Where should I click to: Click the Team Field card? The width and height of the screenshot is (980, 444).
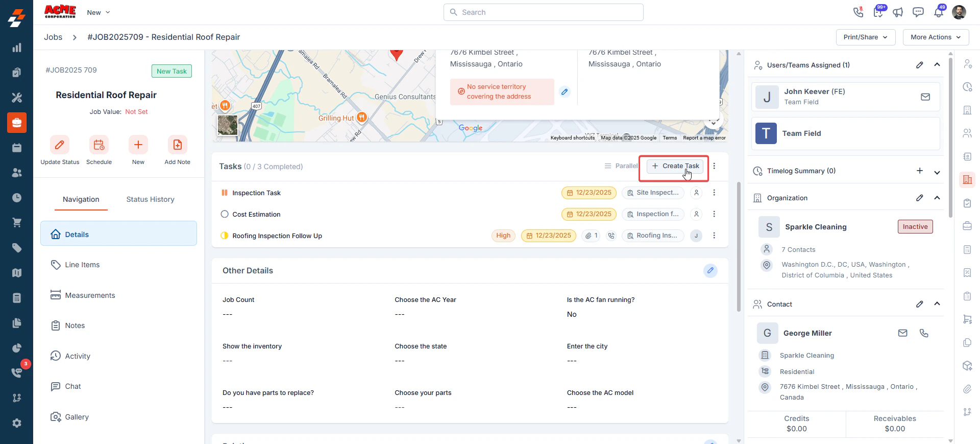(845, 133)
